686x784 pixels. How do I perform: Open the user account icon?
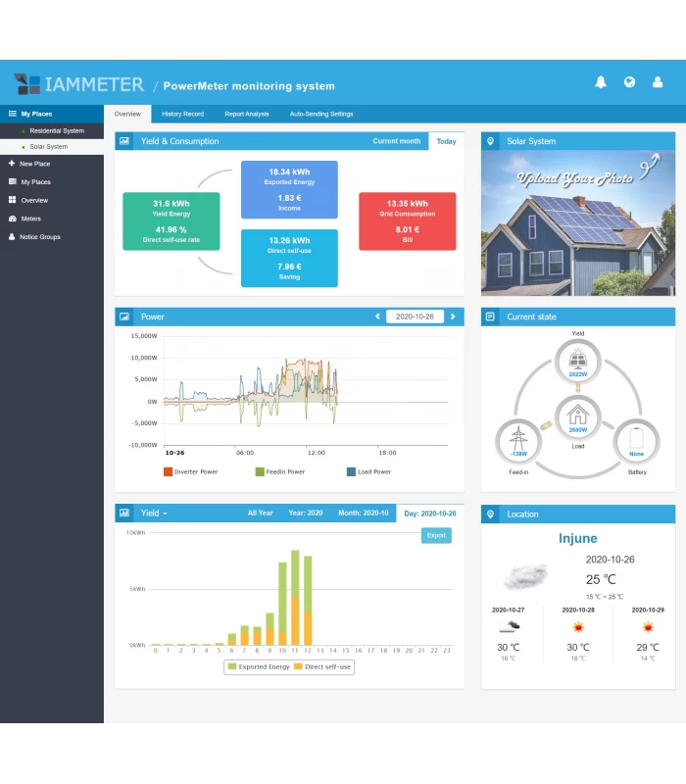pyautogui.click(x=658, y=82)
